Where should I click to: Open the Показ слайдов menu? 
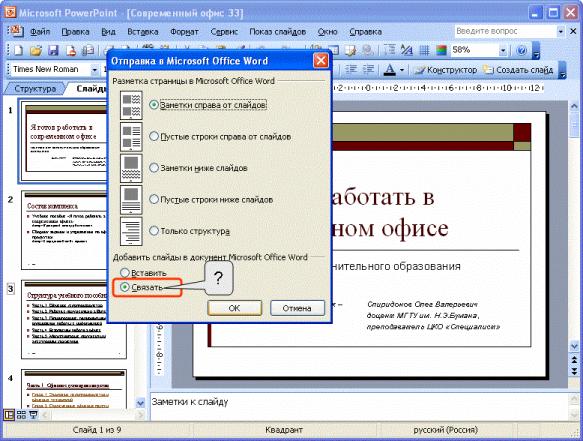(x=277, y=32)
